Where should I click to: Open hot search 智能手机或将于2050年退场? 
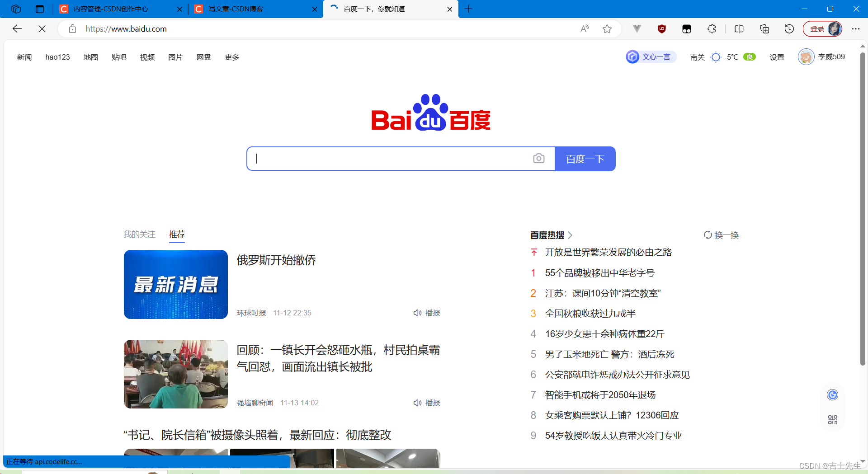point(600,395)
